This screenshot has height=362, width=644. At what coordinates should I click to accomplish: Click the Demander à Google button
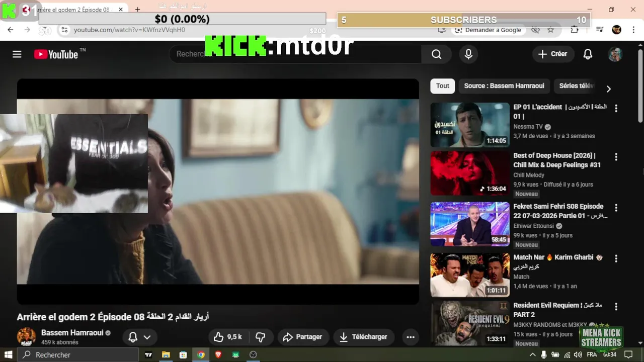[x=488, y=30]
